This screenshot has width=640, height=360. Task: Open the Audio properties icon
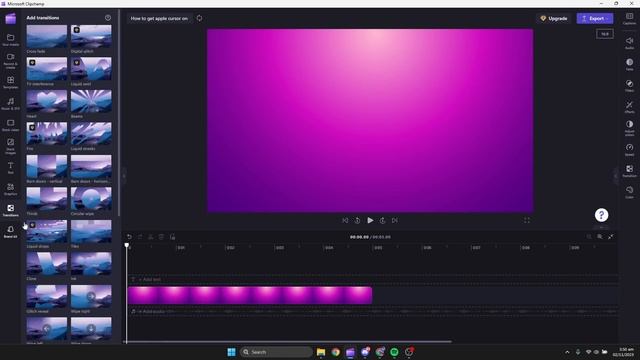629,42
